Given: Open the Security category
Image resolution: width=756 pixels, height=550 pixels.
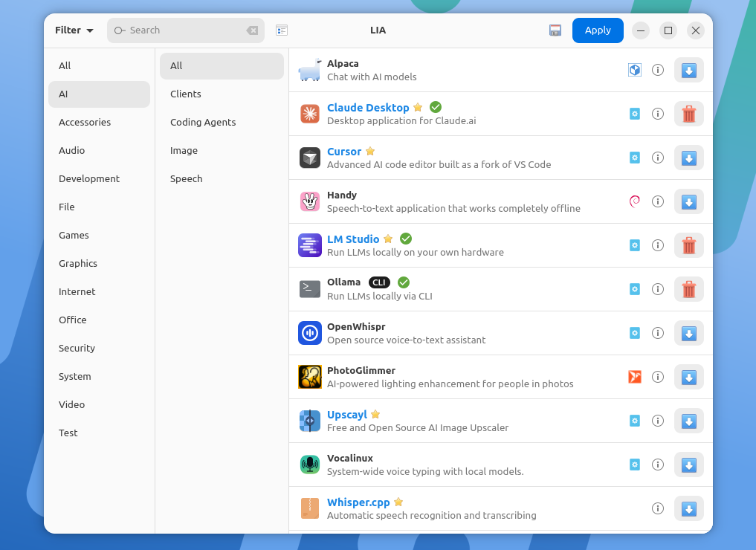Looking at the screenshot, I should [x=99, y=348].
